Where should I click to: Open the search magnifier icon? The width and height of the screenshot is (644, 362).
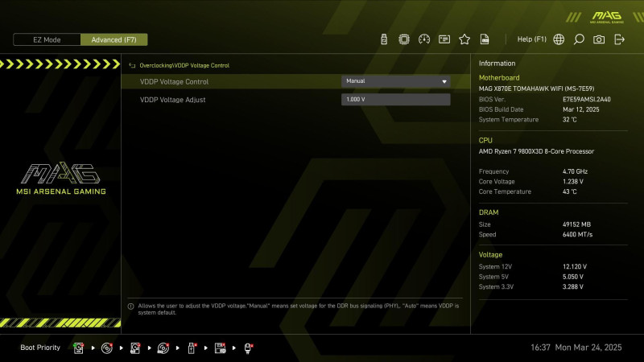pos(579,39)
